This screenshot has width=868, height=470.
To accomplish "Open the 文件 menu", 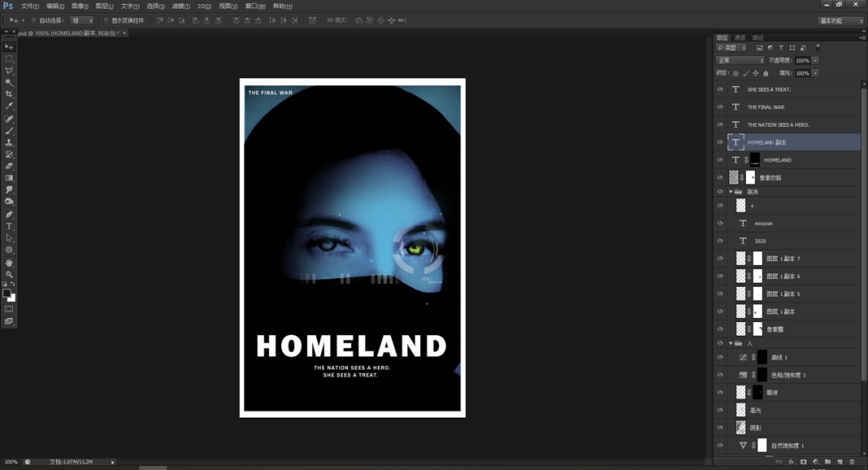I will [x=30, y=6].
